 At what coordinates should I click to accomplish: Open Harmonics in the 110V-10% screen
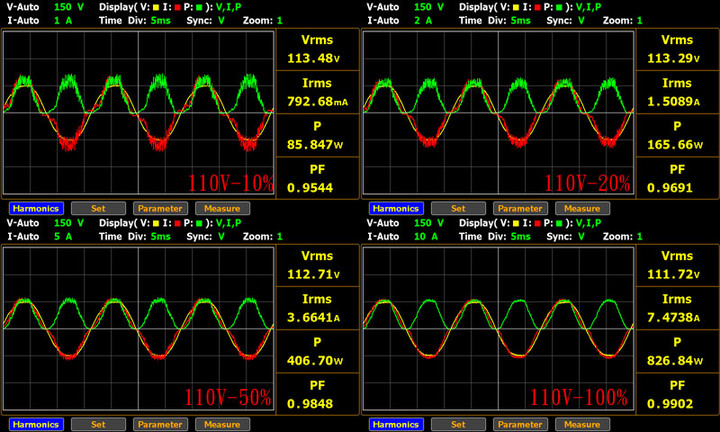[36, 208]
